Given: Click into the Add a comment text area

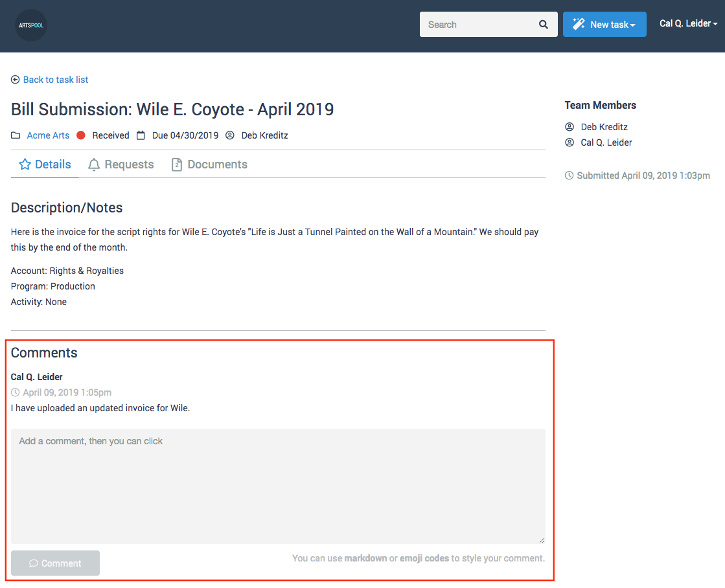Looking at the screenshot, I should click(x=279, y=486).
